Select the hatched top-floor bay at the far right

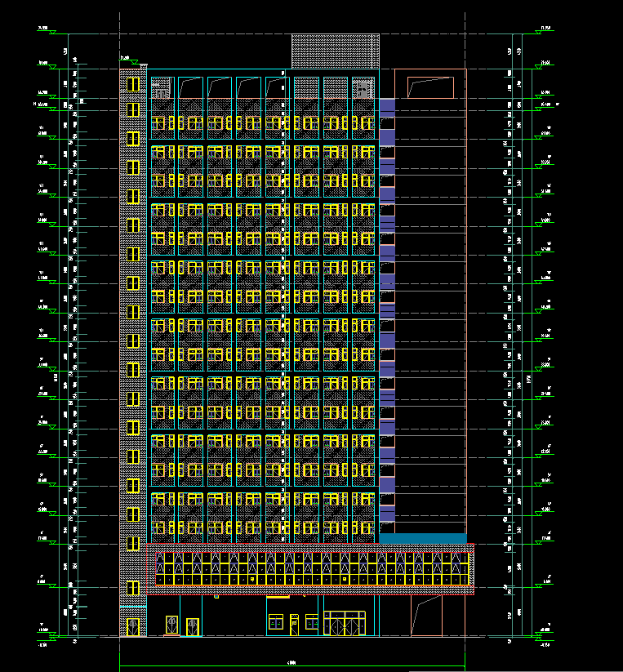363,88
